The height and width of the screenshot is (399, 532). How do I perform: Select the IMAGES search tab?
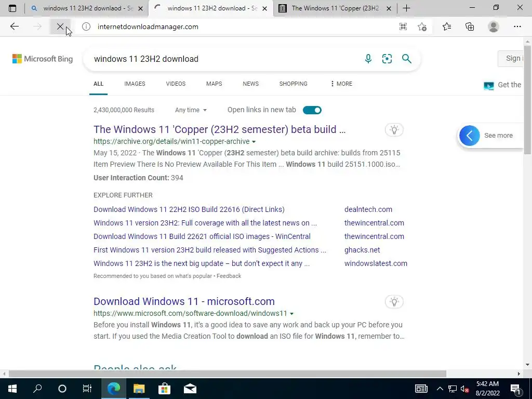tap(135, 84)
